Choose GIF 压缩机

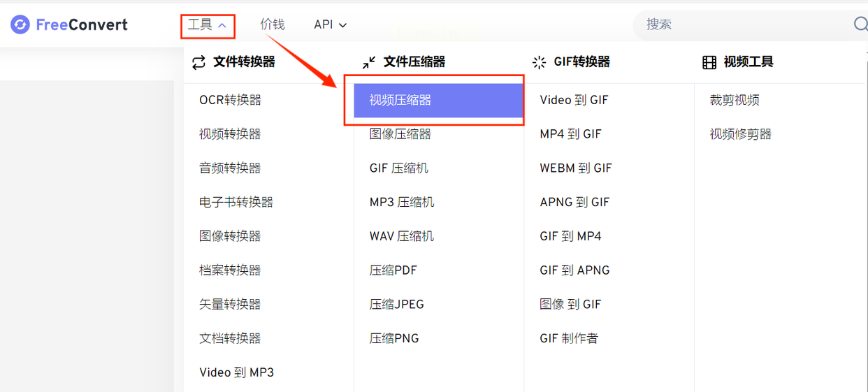coord(399,168)
